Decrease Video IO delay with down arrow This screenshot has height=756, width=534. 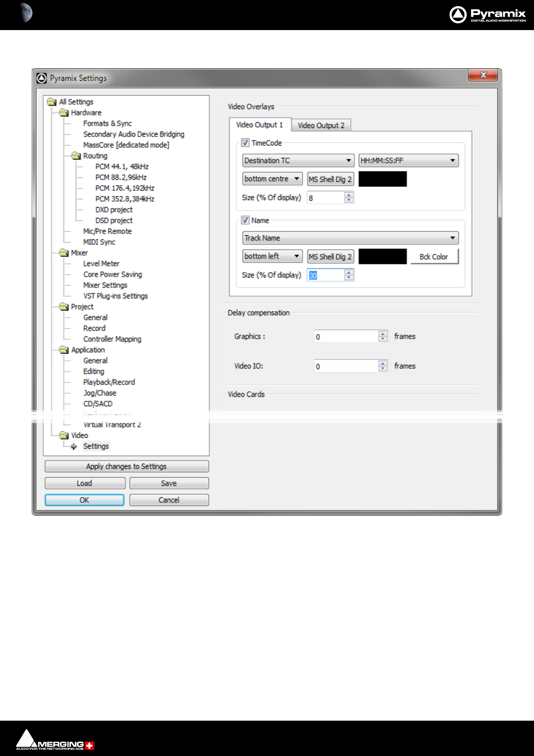pos(383,369)
